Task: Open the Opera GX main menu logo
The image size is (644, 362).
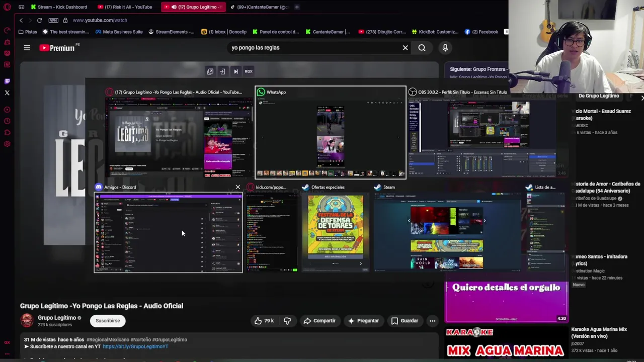Action: click(7, 7)
